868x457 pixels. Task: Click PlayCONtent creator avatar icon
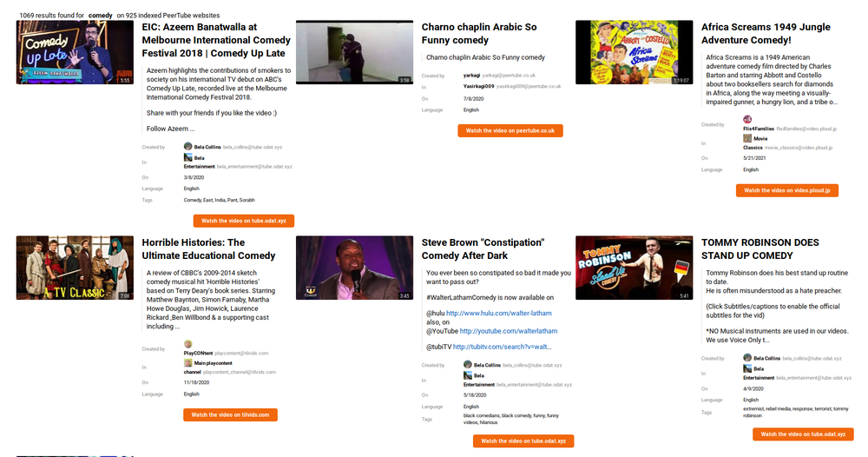[187, 344]
